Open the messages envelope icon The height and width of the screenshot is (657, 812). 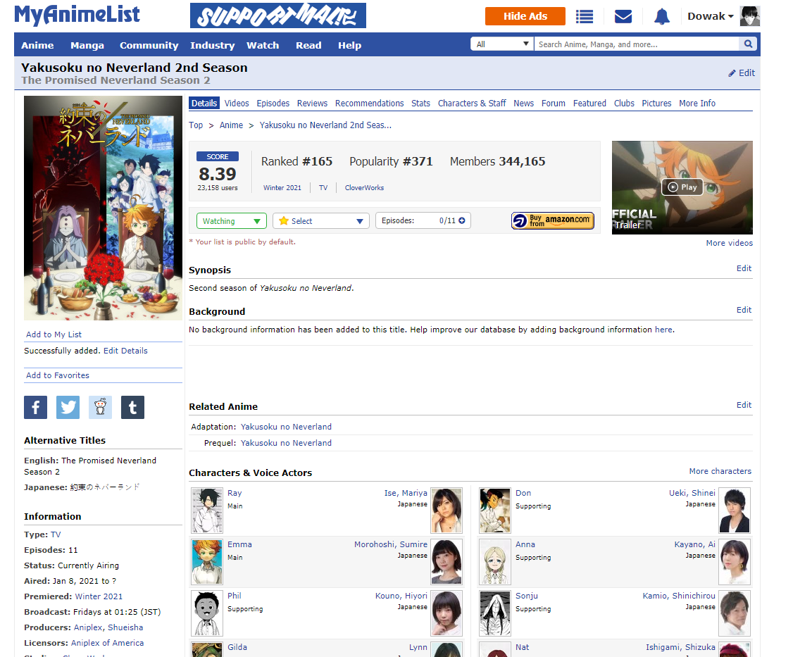(x=623, y=17)
